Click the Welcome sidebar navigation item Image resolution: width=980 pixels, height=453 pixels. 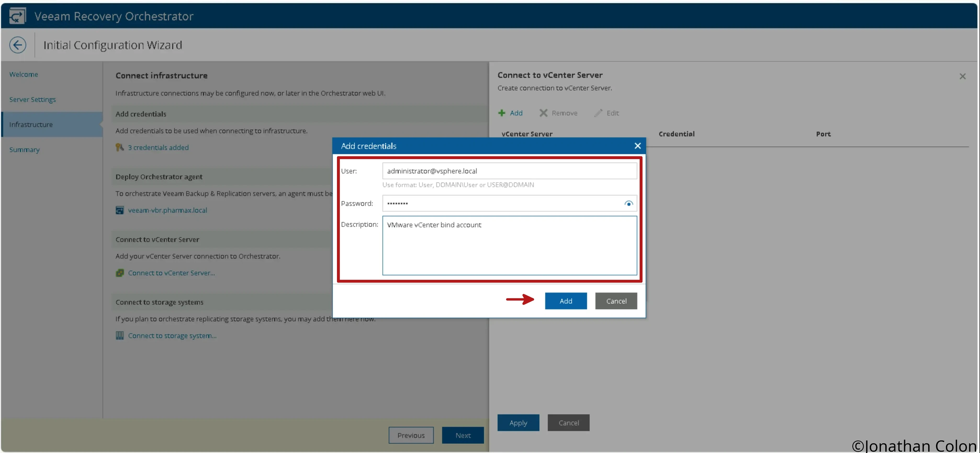pos(24,74)
